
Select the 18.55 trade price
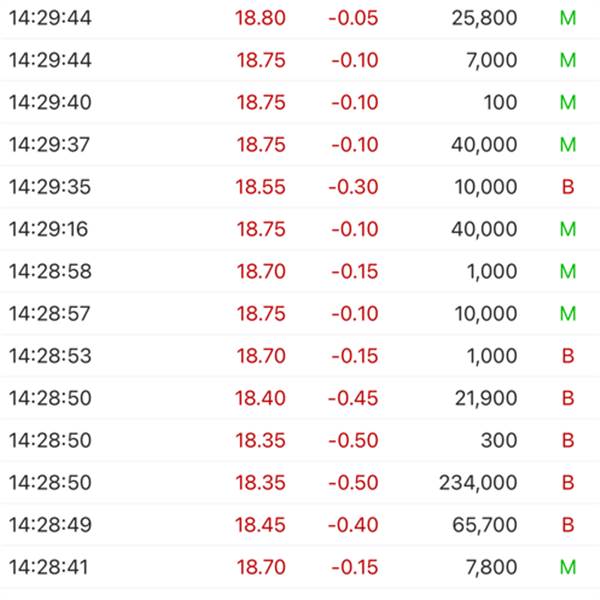click(260, 187)
